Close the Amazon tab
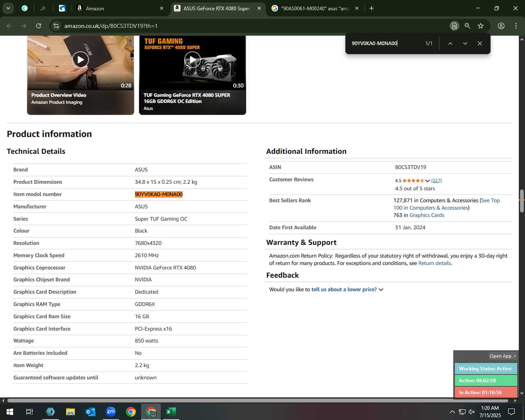This screenshot has height=420, width=525. pos(162,8)
